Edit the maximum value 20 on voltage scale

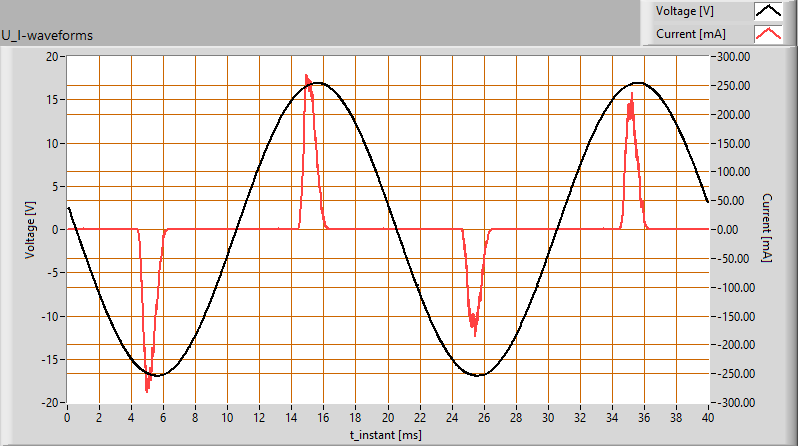pyautogui.click(x=52, y=57)
